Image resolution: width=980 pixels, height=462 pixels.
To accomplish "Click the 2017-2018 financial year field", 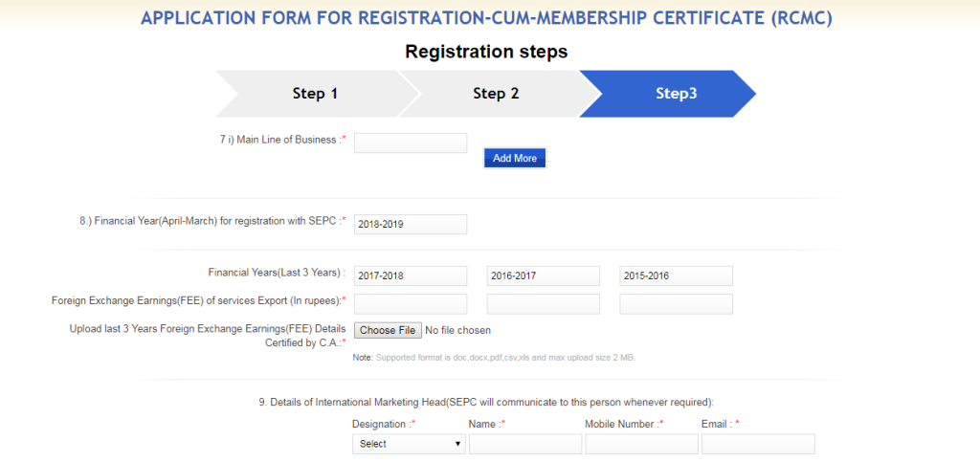I will (x=411, y=275).
